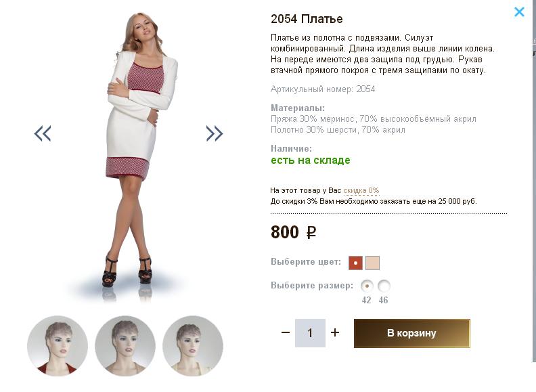The width and height of the screenshot is (536, 392).
Task: Click the quantity input field
Action: 310,333
